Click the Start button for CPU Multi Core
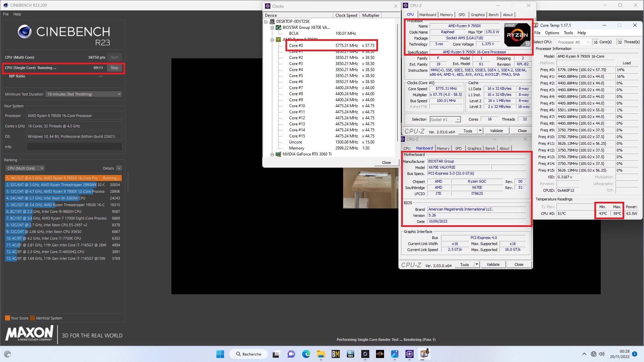This screenshot has width=644, height=362. point(114,57)
